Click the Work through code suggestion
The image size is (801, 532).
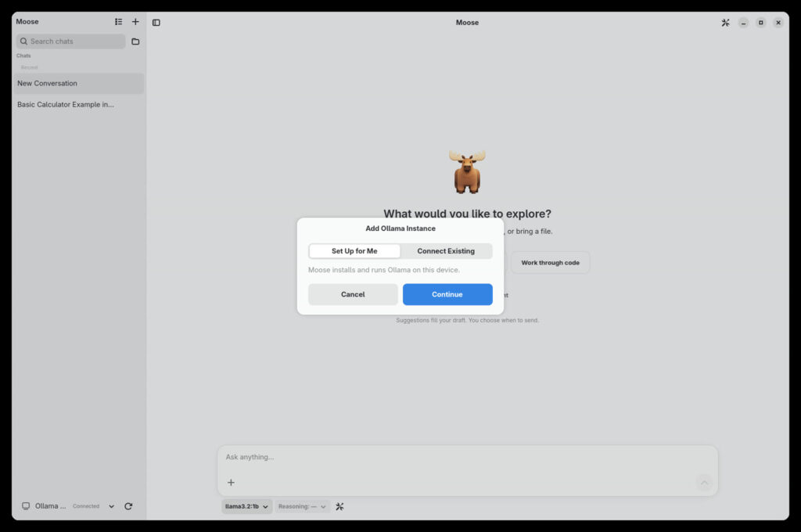[550, 263]
